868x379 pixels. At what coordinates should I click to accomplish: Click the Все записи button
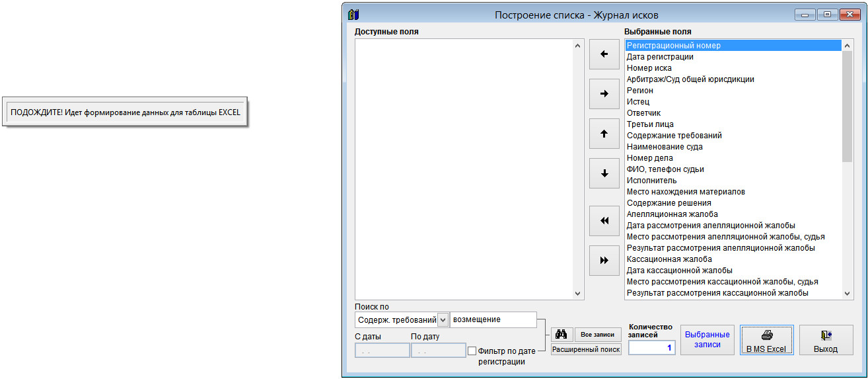pos(597,334)
